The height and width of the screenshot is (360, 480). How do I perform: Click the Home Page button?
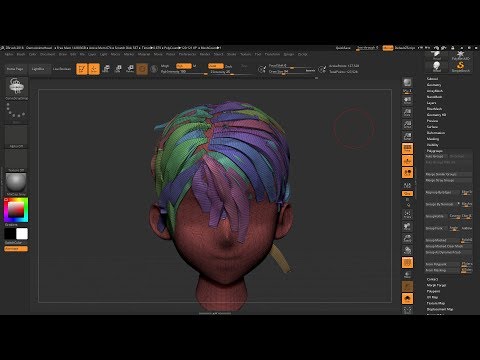[x=15, y=69]
